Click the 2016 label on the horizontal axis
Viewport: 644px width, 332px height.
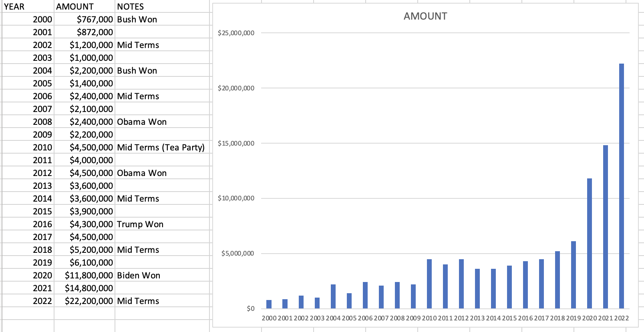(x=525, y=318)
